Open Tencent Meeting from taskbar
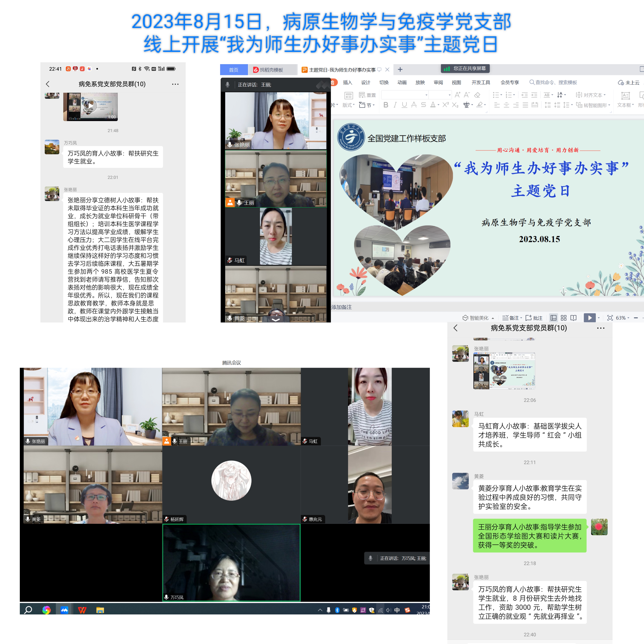The width and height of the screenshot is (644, 644). tap(64, 610)
